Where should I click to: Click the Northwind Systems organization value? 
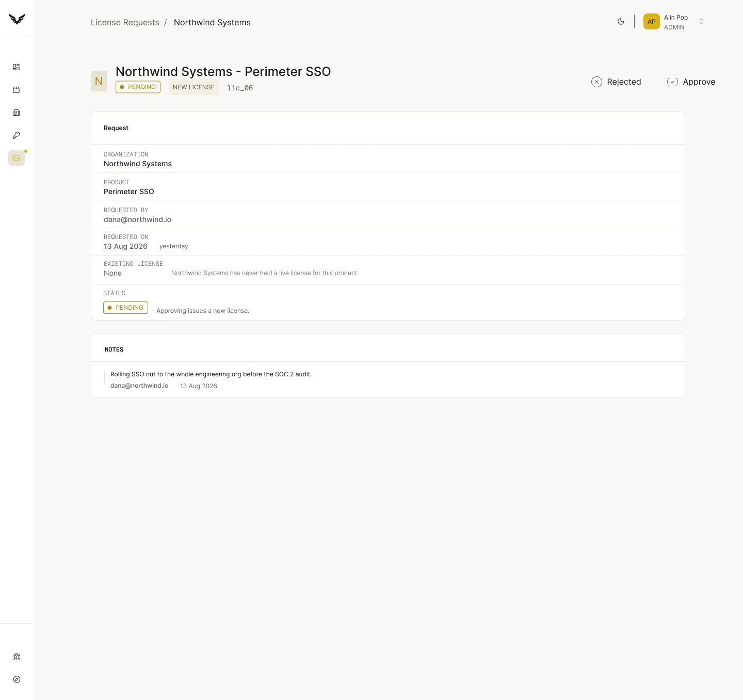[x=138, y=164]
